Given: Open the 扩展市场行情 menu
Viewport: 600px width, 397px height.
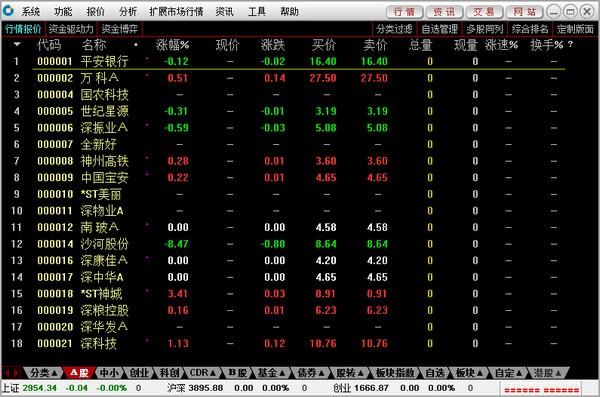Looking at the screenshot, I should click(176, 11).
